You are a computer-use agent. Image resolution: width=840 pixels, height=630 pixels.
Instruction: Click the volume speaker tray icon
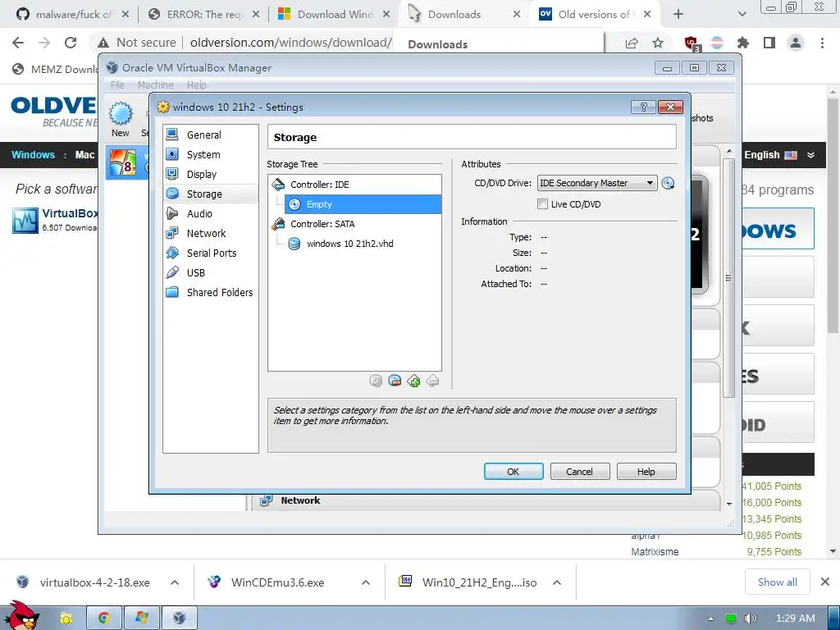click(750, 619)
